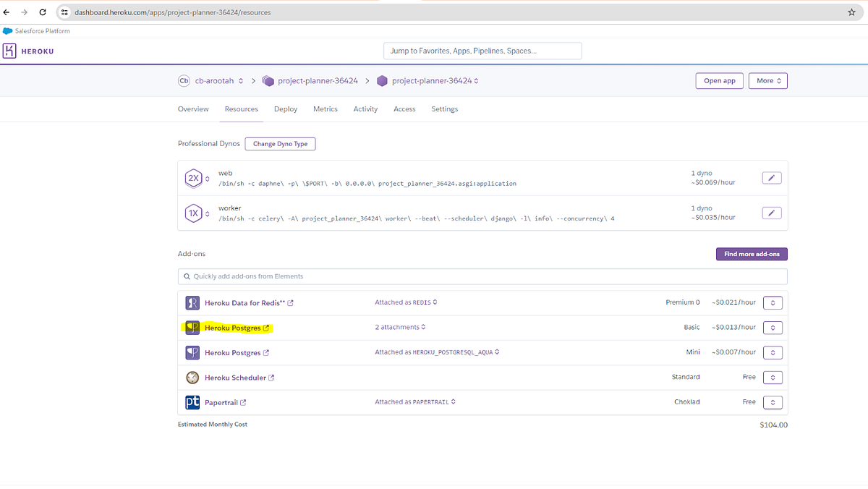The image size is (868, 489).
Task: Click the Find more add-ons button
Action: point(752,254)
